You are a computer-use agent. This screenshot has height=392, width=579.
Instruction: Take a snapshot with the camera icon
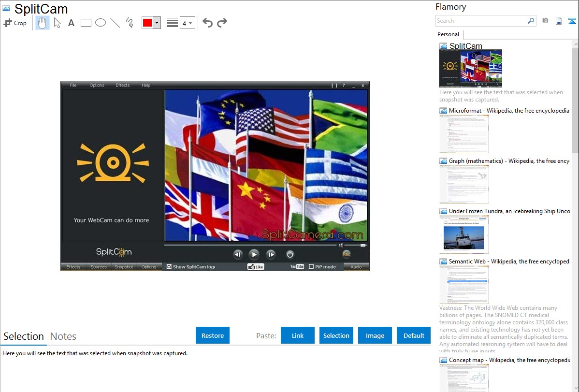[x=545, y=21]
